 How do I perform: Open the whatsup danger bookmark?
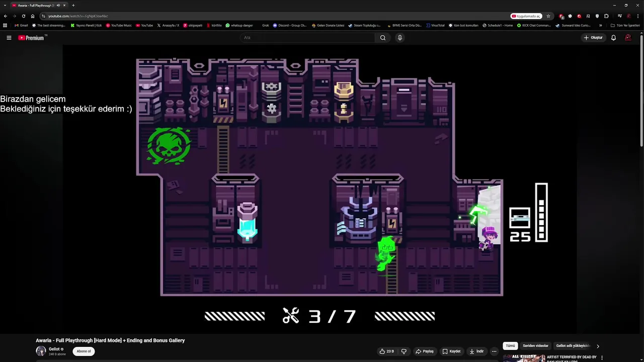[x=239, y=25]
